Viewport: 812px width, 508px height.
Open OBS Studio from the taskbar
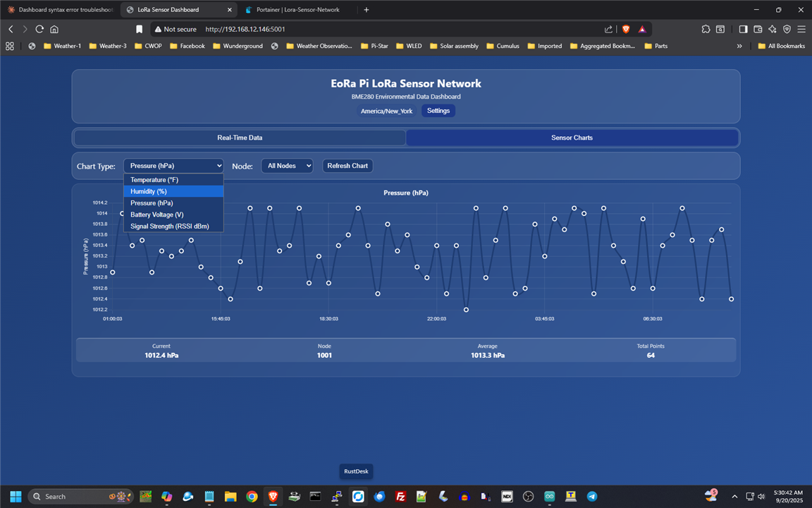click(528, 497)
